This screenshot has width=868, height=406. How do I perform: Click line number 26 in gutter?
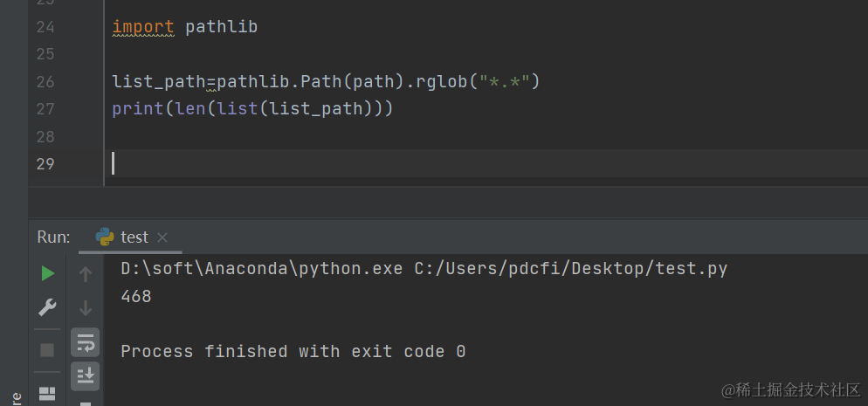(x=45, y=82)
